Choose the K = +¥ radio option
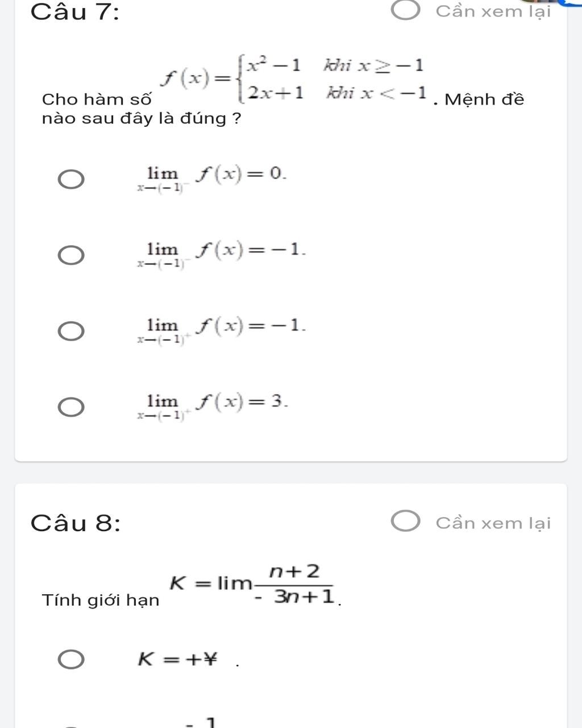 click(x=72, y=660)
